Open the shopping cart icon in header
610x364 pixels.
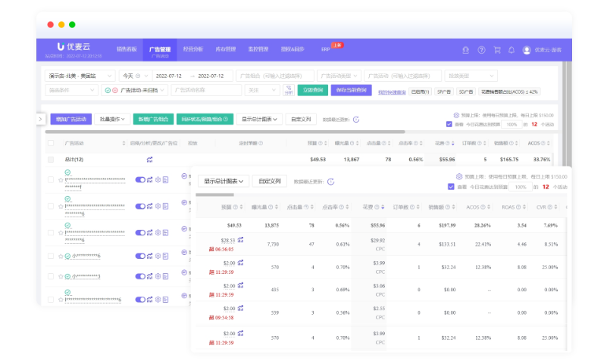click(496, 50)
